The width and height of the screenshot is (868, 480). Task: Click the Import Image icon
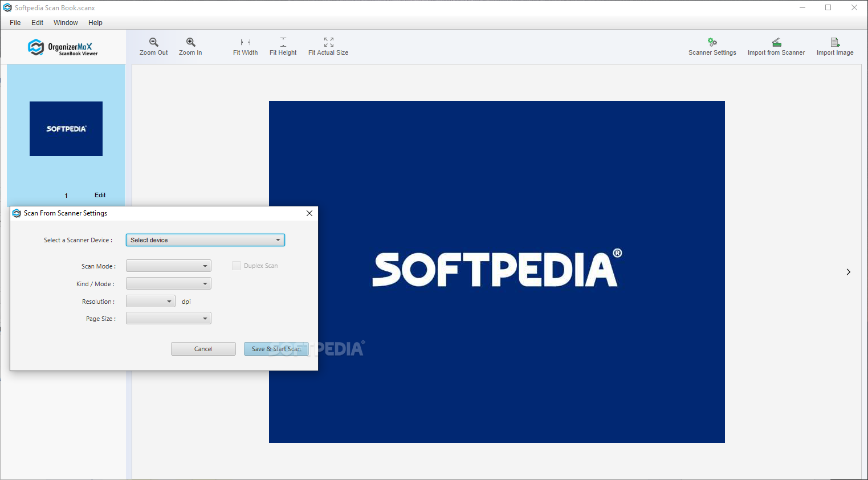pyautogui.click(x=835, y=42)
